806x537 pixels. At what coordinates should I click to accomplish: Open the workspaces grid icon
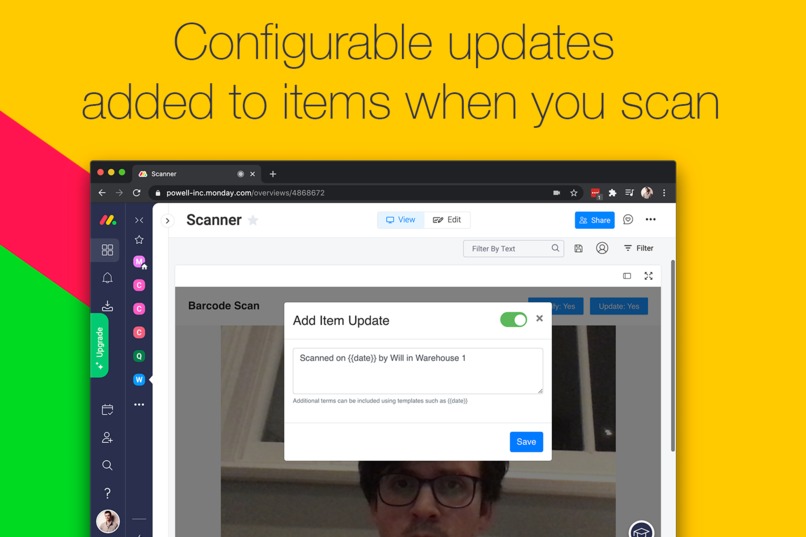click(x=107, y=250)
